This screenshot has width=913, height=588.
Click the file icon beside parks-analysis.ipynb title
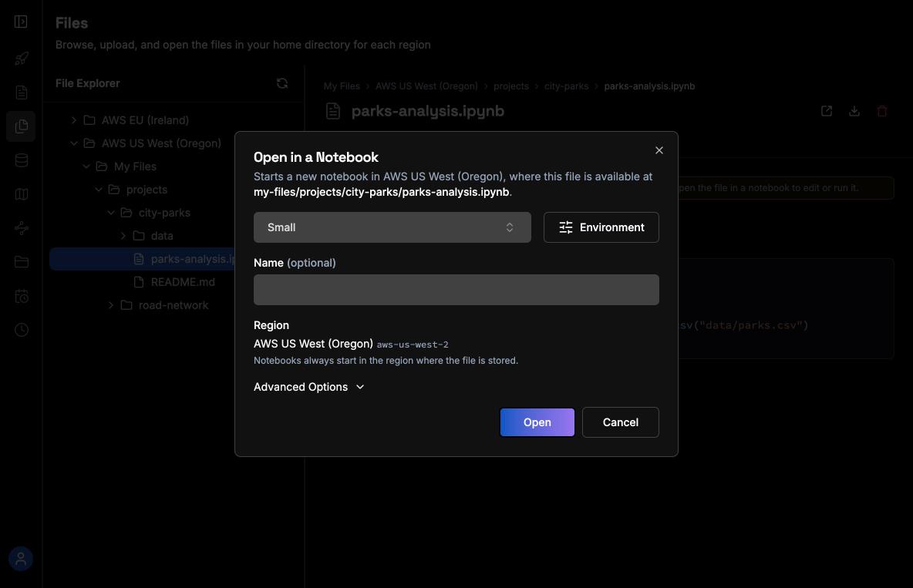(333, 111)
